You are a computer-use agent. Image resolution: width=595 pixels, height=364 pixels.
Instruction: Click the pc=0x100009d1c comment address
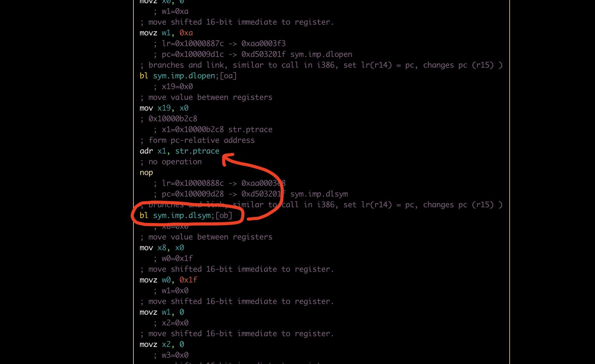pos(193,54)
